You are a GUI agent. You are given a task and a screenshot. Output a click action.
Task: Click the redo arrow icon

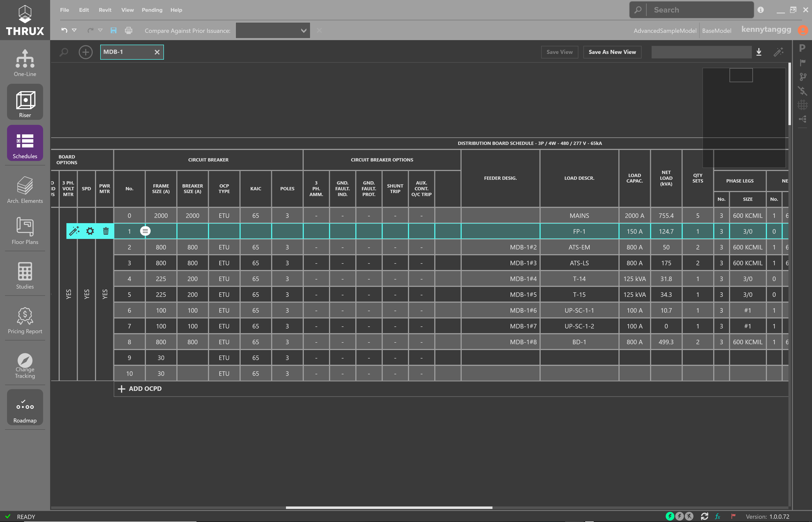90,31
